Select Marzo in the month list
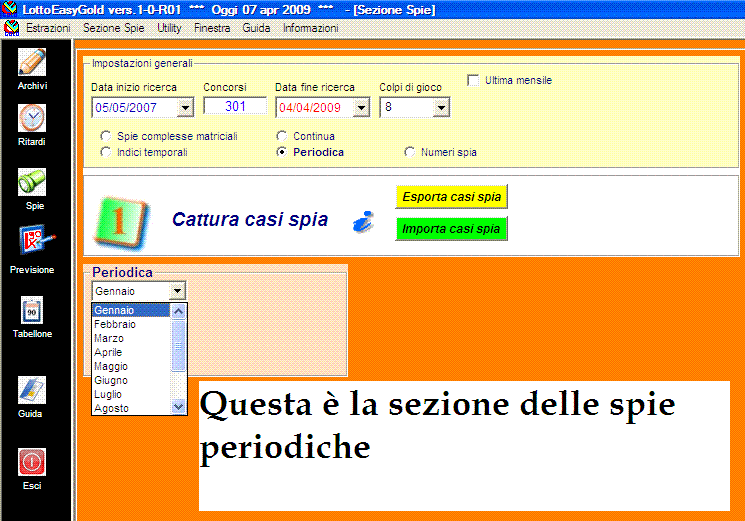 131,338
